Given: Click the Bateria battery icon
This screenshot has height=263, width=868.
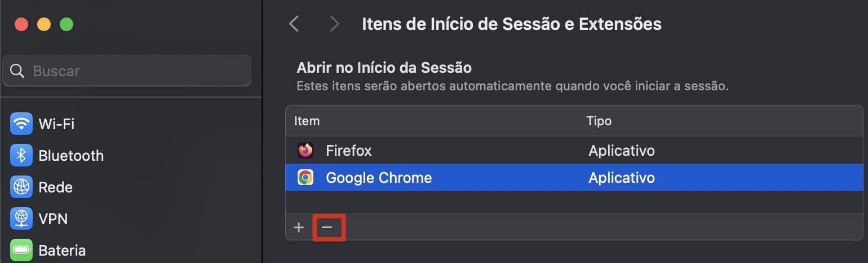Looking at the screenshot, I should [x=21, y=250].
